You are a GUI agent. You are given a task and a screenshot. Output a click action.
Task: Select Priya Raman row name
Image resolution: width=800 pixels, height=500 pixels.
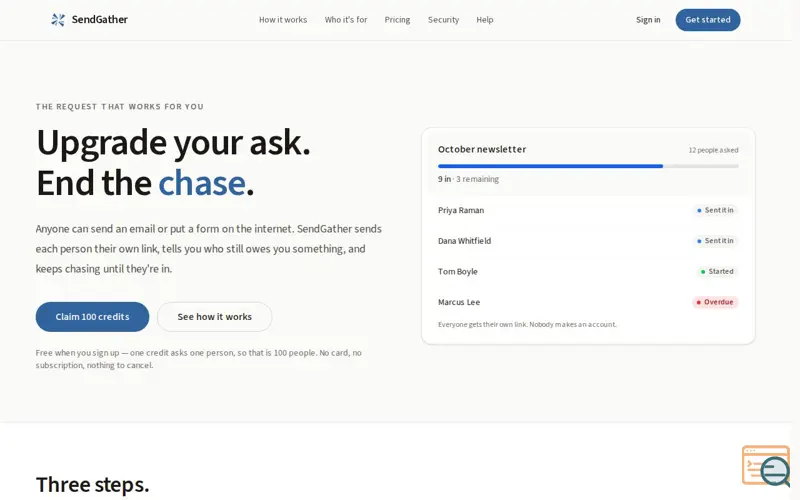[461, 210]
